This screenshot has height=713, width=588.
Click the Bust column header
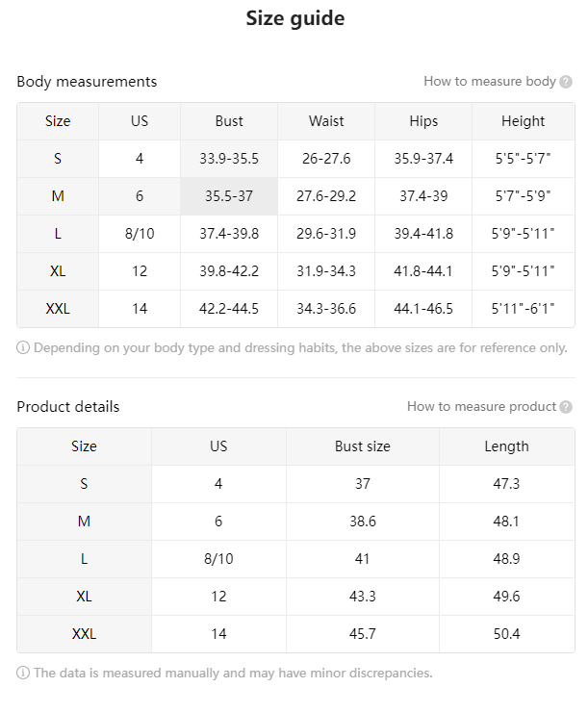pyautogui.click(x=229, y=121)
